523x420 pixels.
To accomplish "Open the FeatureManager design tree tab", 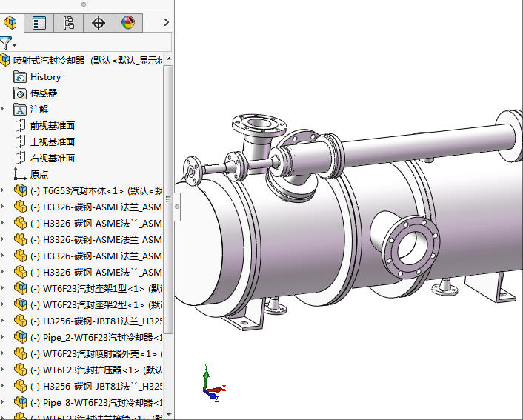I will (11, 23).
